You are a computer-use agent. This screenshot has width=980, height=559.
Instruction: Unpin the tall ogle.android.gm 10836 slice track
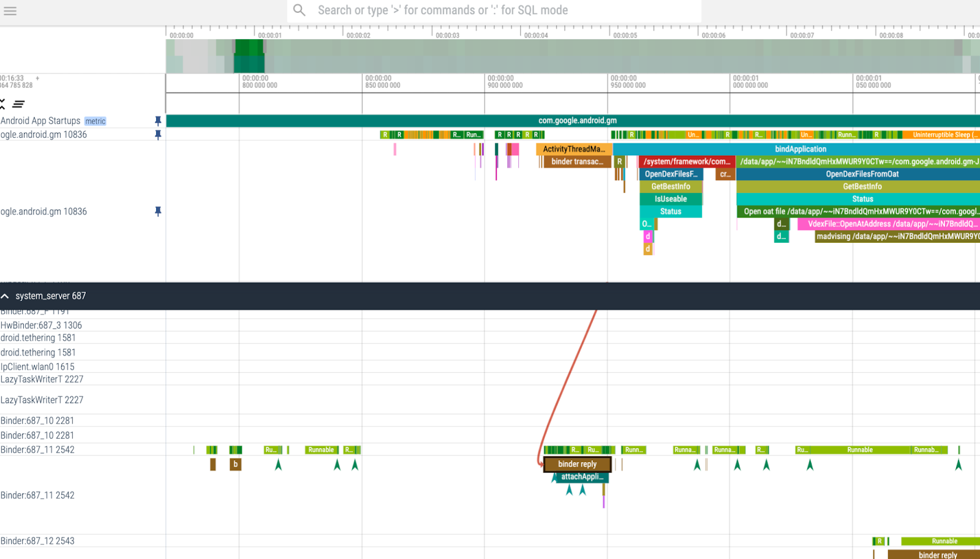coord(158,211)
